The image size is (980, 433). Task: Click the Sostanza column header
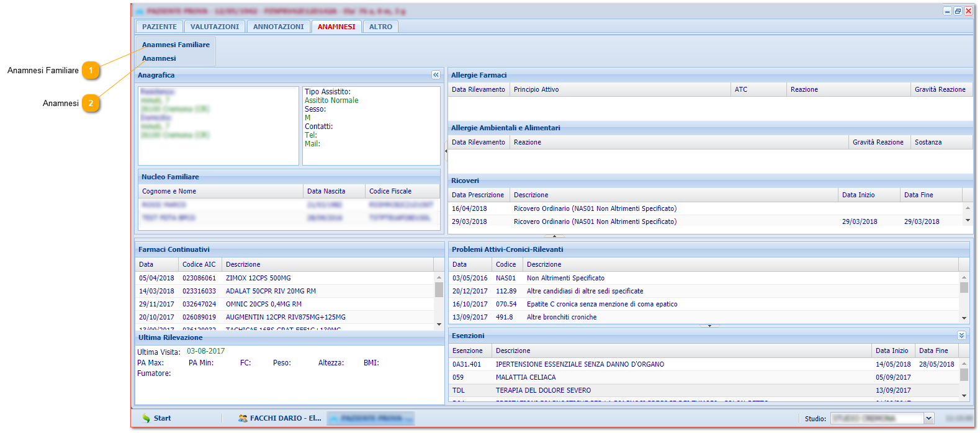[x=942, y=142]
